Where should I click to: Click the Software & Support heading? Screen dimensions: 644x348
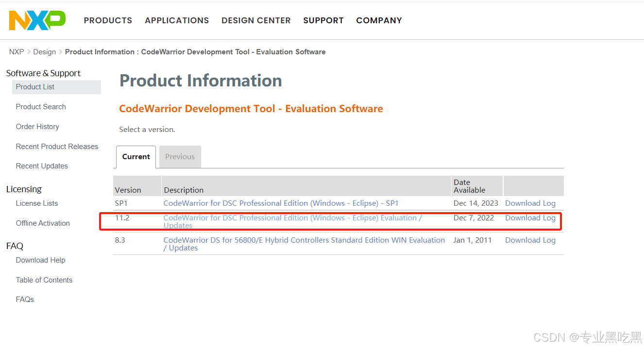click(x=43, y=73)
